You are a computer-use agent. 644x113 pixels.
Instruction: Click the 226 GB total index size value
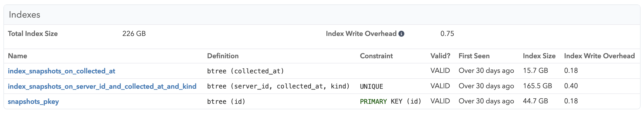pyautogui.click(x=134, y=34)
